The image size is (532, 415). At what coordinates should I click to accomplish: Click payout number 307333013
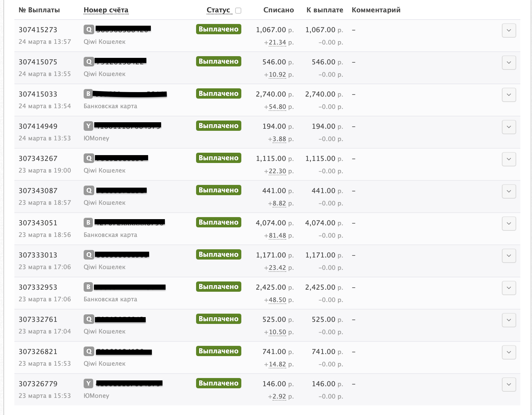[x=38, y=255]
